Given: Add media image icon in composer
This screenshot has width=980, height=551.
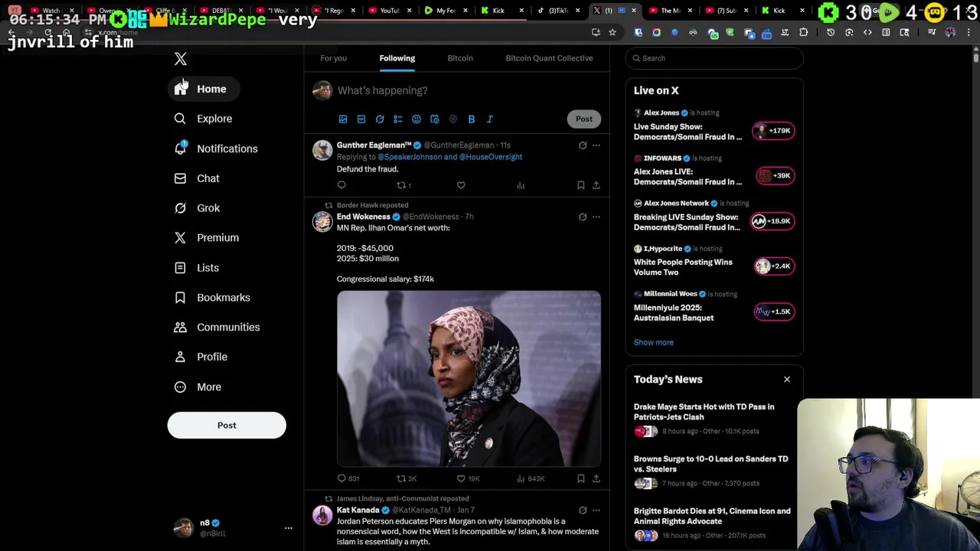Looking at the screenshot, I should pyautogui.click(x=343, y=119).
